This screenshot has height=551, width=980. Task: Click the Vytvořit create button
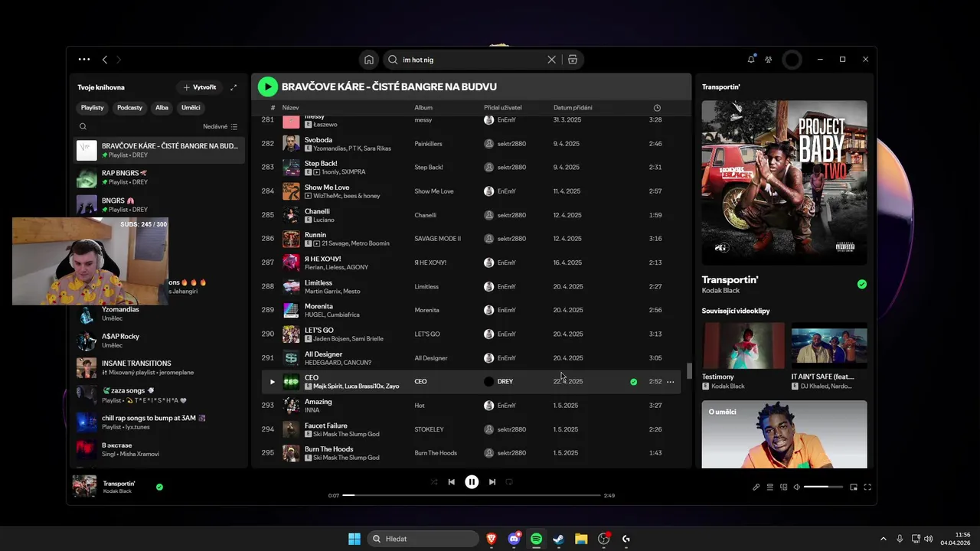tap(200, 87)
